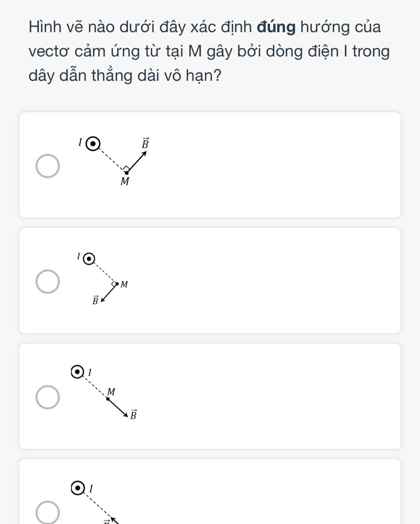Click the current dot symbol in fourth option
This screenshot has height=524, width=420.
click(77, 488)
